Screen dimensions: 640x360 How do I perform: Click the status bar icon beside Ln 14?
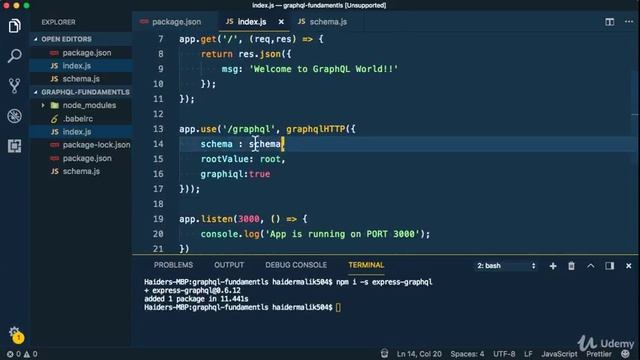(384, 354)
